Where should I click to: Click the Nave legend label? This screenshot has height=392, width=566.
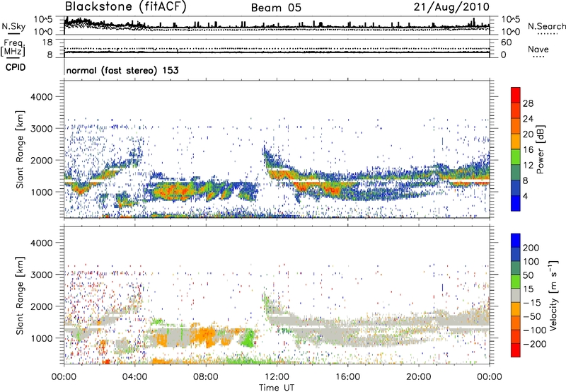coord(538,50)
